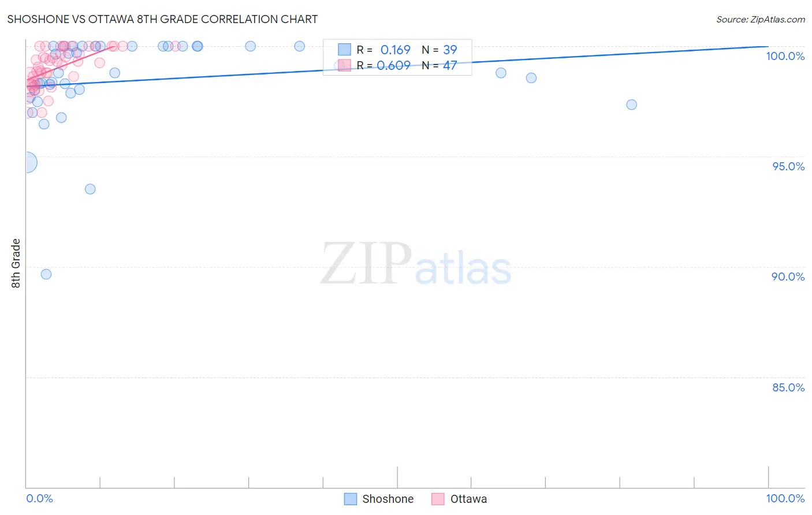Click the blue R = 0.169 legend box
This screenshot has width=812, height=515.
[344, 50]
